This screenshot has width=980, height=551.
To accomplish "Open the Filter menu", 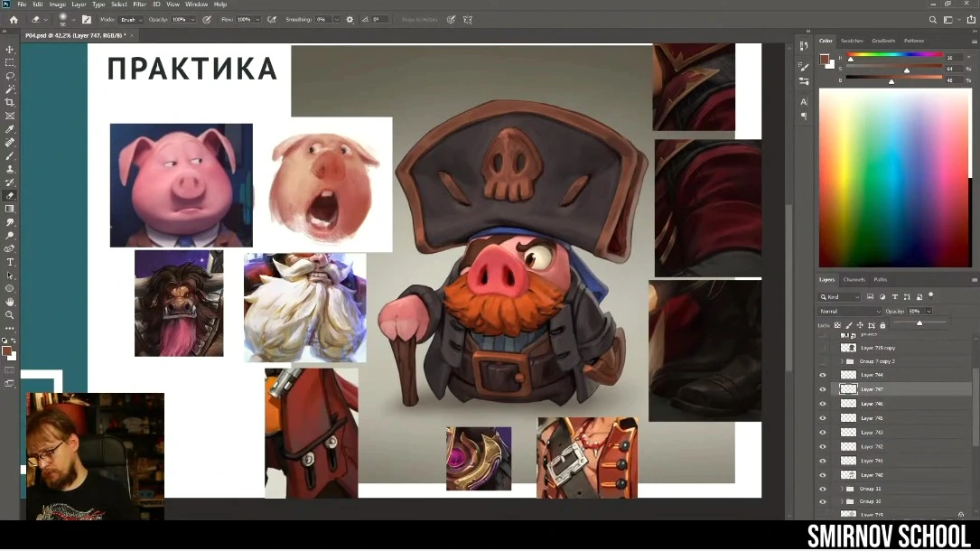I will [139, 5].
